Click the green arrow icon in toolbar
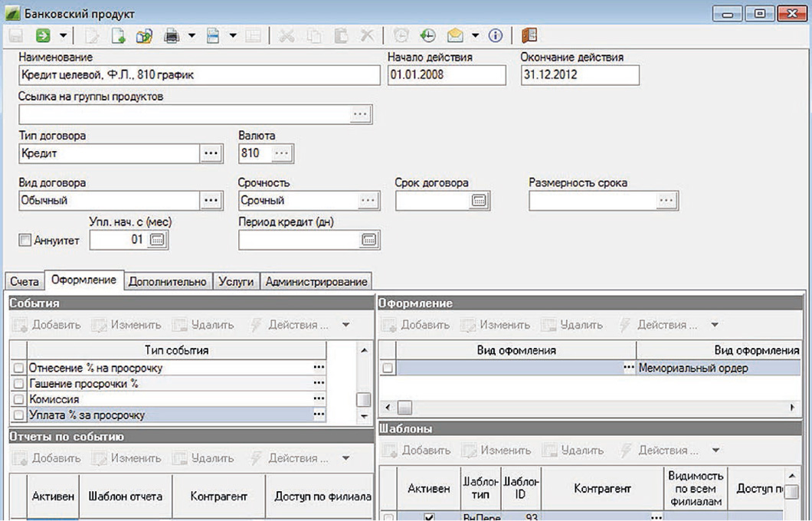Image resolution: width=812 pixels, height=521 pixels. click(x=43, y=35)
